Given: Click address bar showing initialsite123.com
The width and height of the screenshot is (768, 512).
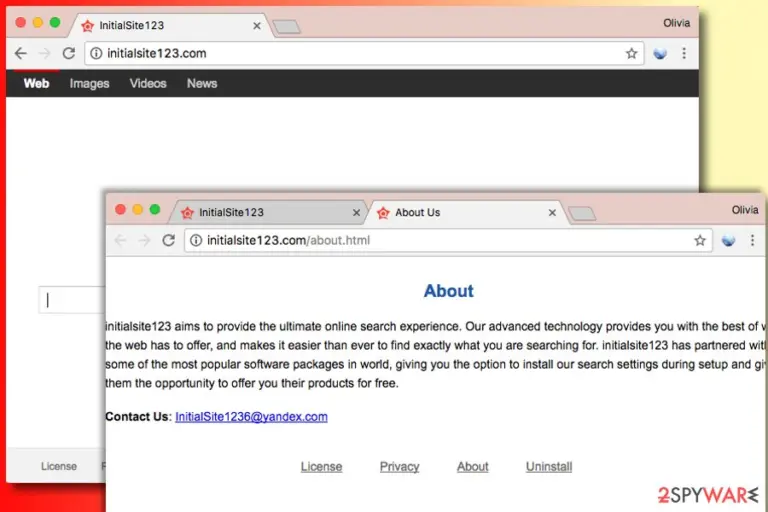Looking at the screenshot, I should pos(364,53).
